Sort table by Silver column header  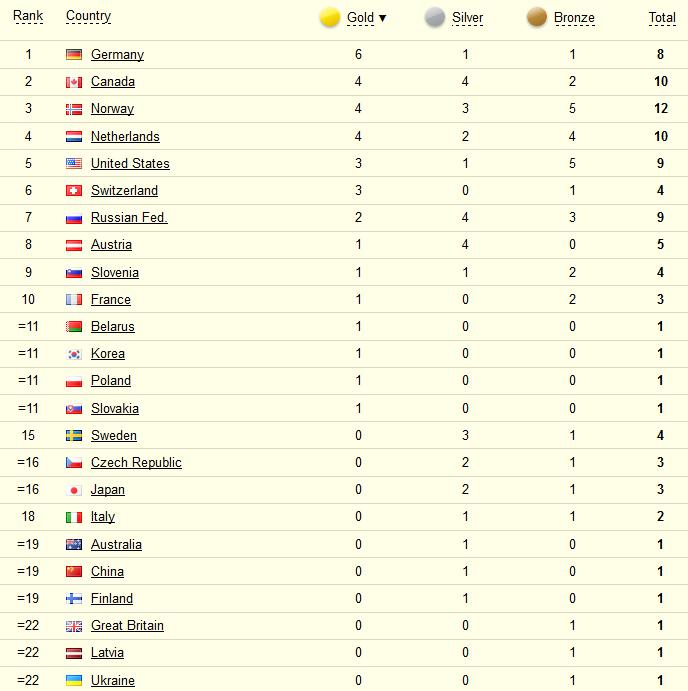pos(467,18)
